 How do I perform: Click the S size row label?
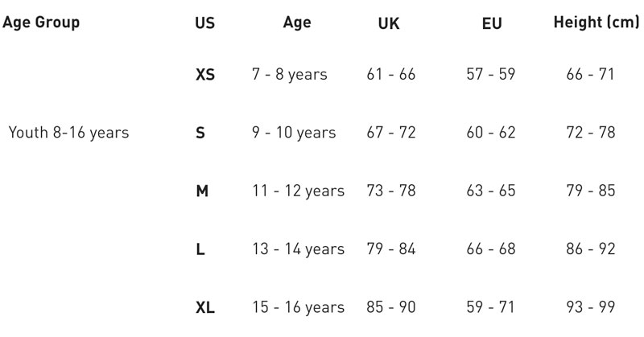tap(200, 133)
